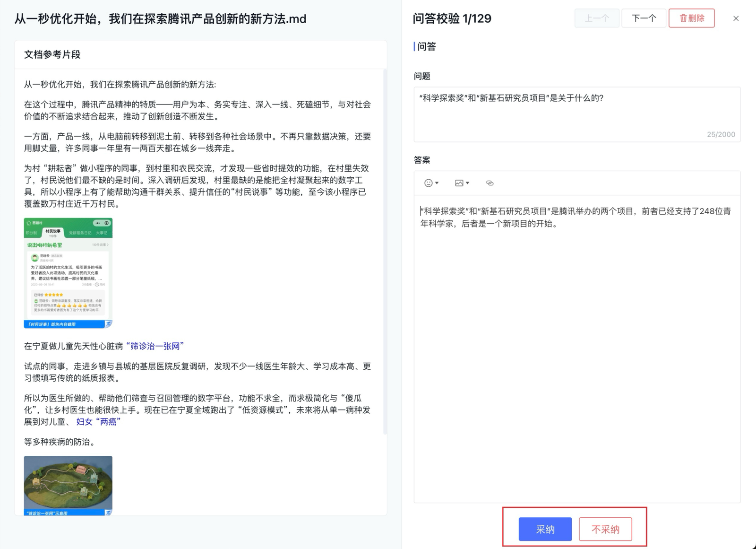Click the document panel vertical scrollbar
Screen dimensions: 756x549
[x=385, y=251]
